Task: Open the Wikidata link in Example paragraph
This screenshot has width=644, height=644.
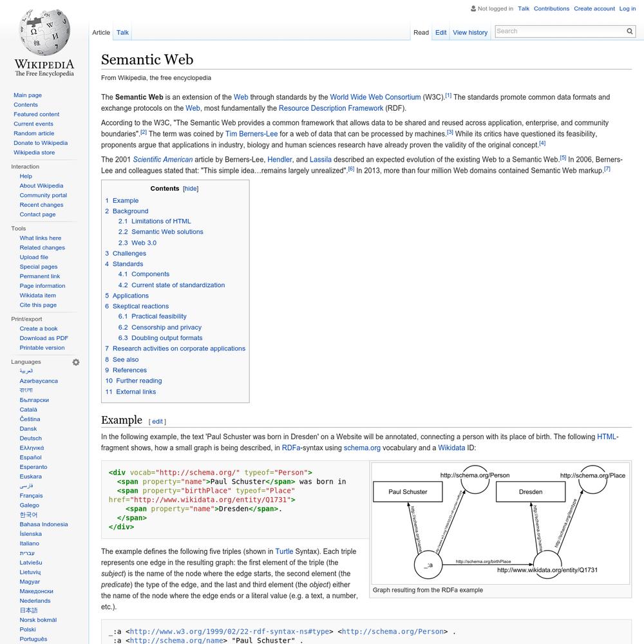Action: (x=451, y=448)
